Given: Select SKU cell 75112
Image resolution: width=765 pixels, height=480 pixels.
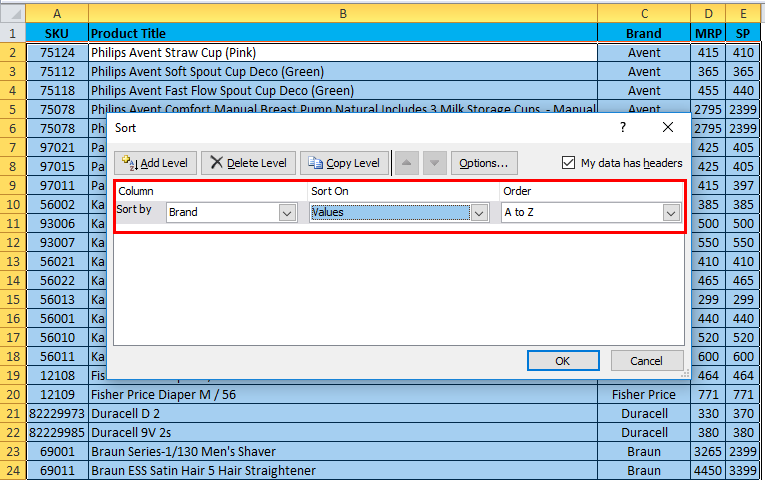Looking at the screenshot, I should (x=57, y=72).
